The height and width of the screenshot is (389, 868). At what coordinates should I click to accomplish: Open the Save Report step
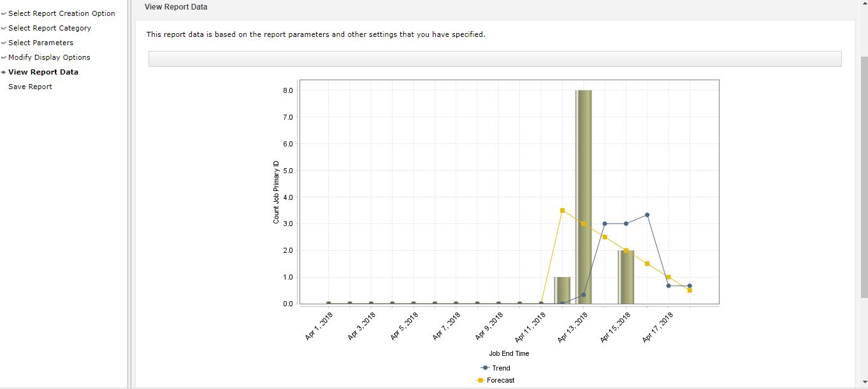pyautogui.click(x=29, y=87)
